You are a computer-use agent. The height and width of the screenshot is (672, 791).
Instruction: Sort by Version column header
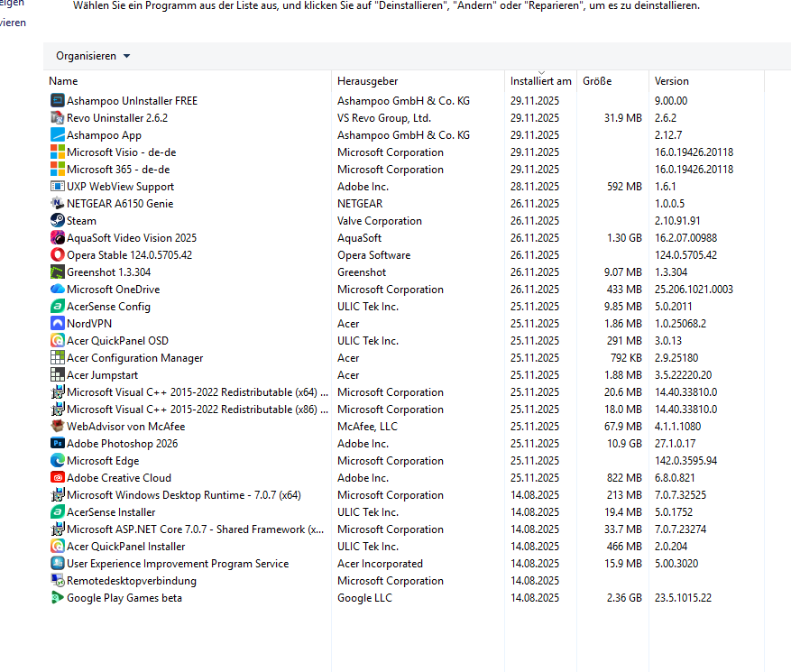pyautogui.click(x=707, y=80)
